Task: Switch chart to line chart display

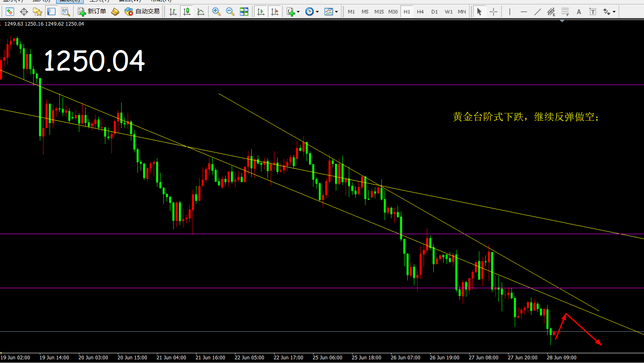Action: [x=200, y=12]
